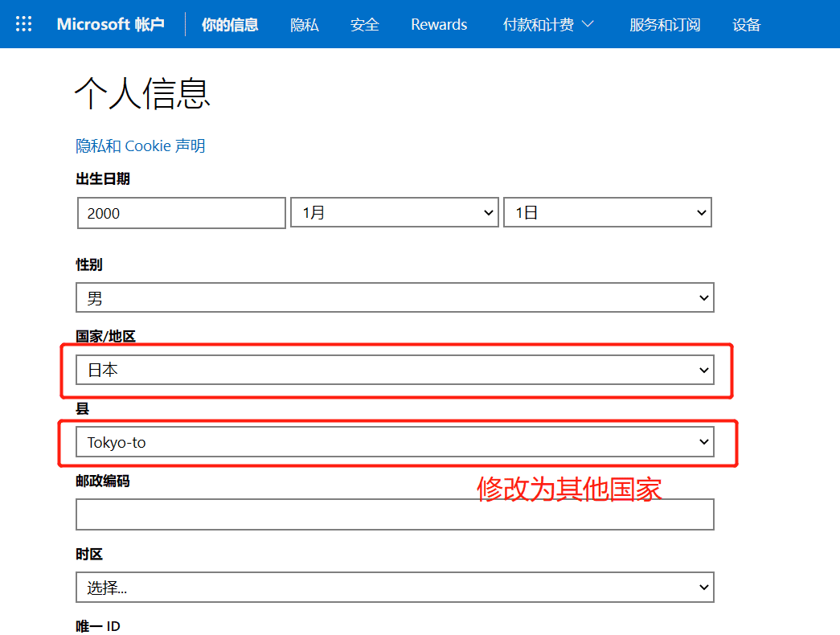840x635 pixels.
Task: Click the birth year field showing 2000
Action: [x=182, y=213]
